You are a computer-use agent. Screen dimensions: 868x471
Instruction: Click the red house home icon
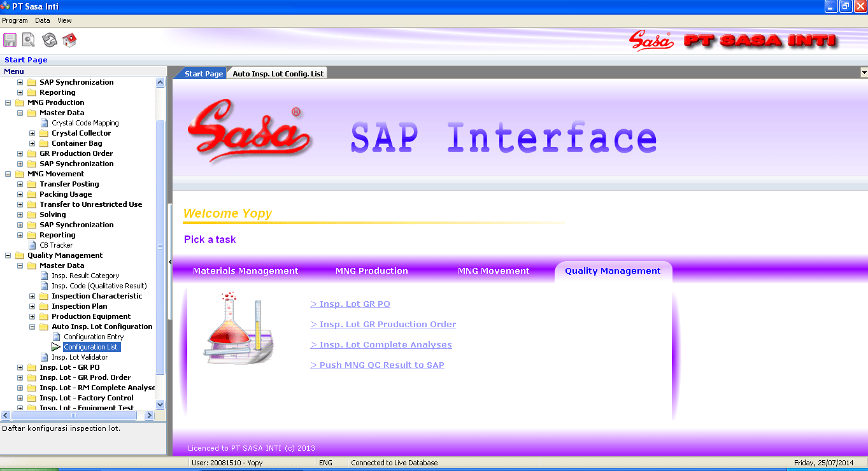click(x=69, y=40)
